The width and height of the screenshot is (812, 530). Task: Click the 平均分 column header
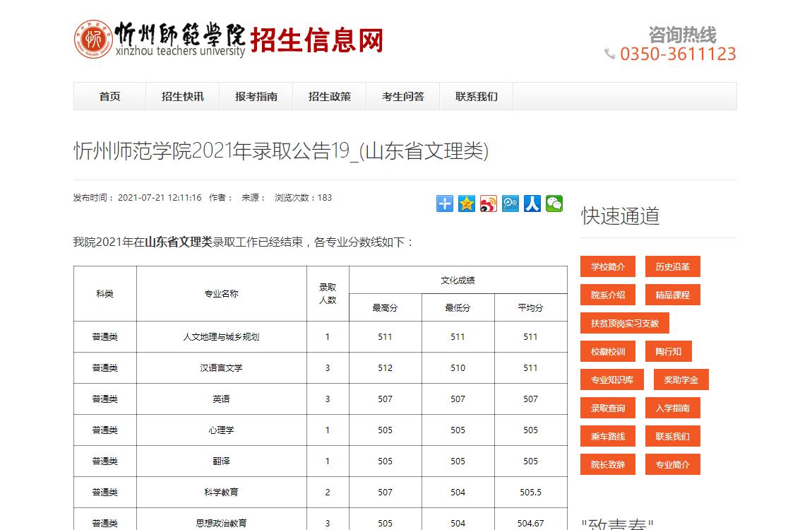point(531,307)
